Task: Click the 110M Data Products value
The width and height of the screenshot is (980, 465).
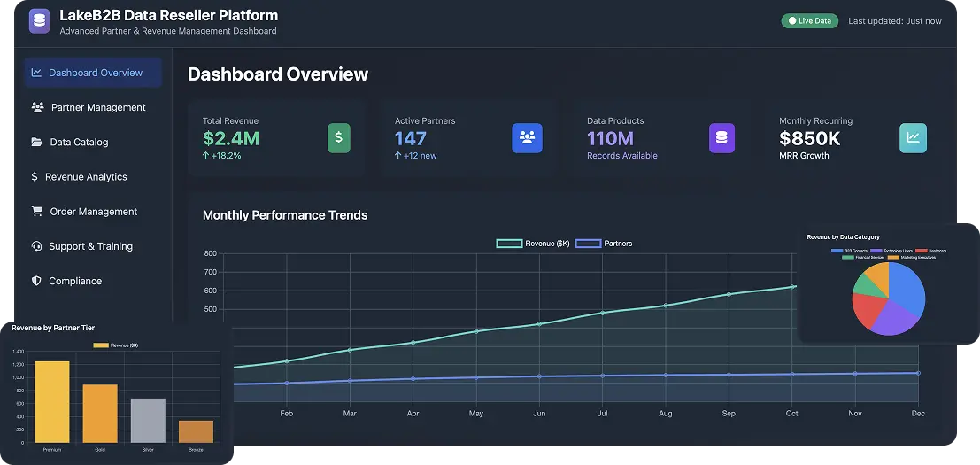Action: [610, 138]
